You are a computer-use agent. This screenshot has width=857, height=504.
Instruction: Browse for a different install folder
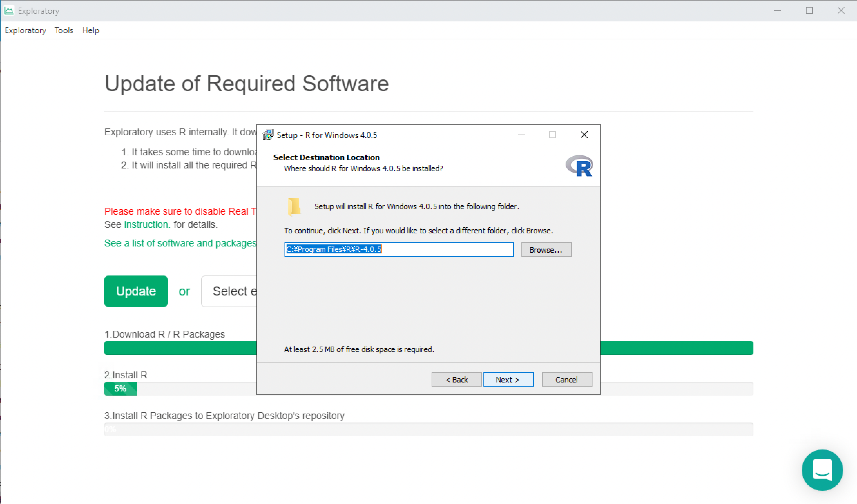[x=546, y=250]
